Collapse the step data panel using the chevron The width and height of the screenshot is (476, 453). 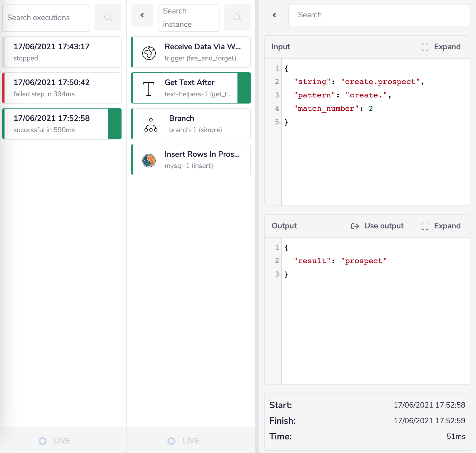pos(274,15)
